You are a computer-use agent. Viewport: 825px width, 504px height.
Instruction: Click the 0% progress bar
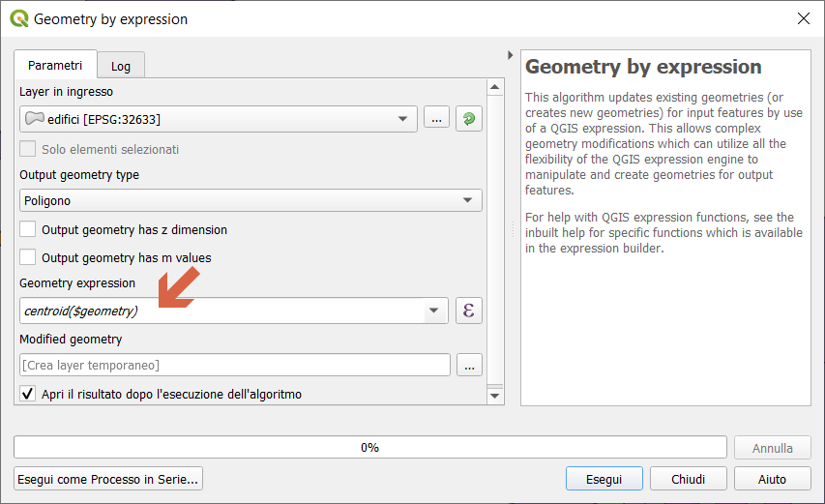coord(369,447)
